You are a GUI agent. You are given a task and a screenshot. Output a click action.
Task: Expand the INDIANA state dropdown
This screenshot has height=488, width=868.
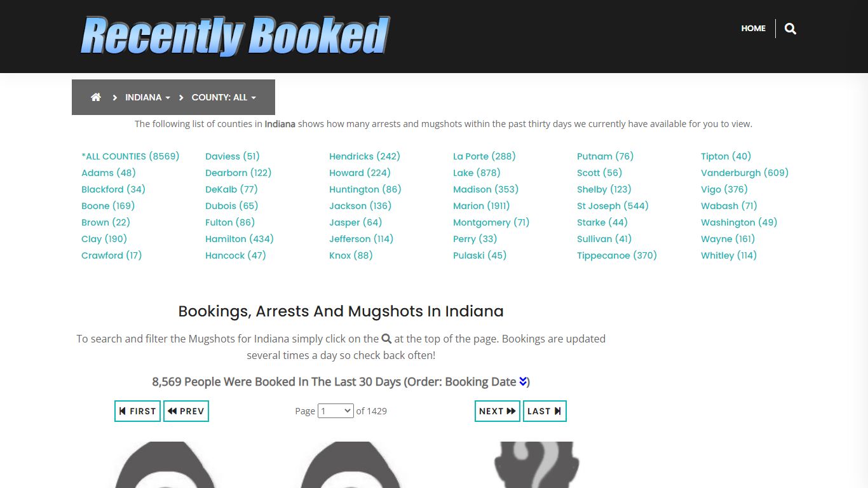(147, 97)
